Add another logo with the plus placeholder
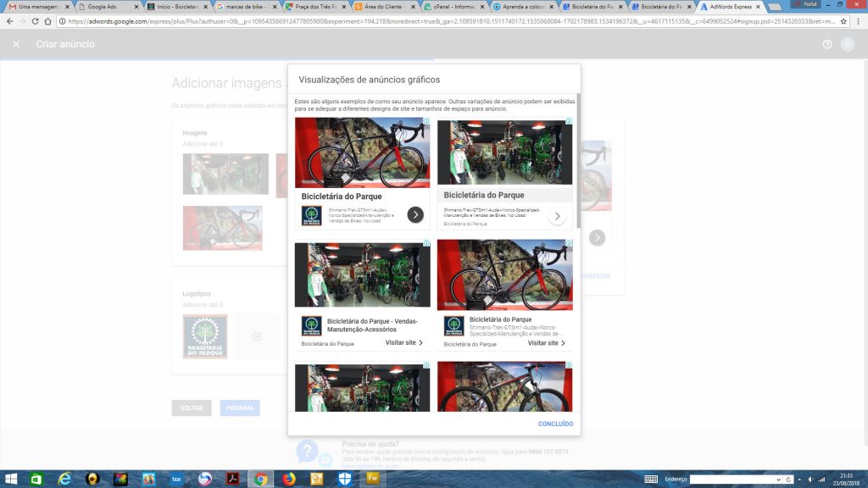 point(257,336)
